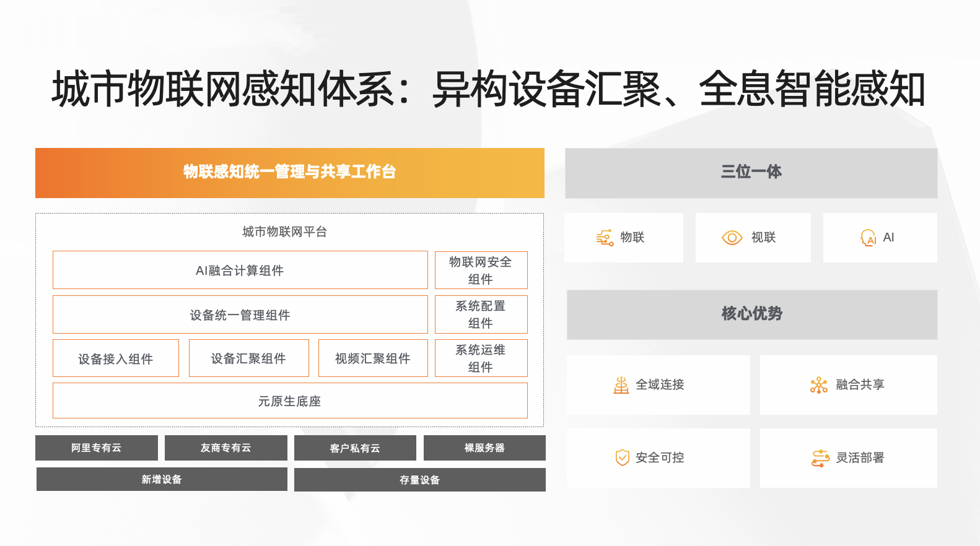Click the 阿里专有云 dark block
980x546 pixels.
[x=97, y=448]
